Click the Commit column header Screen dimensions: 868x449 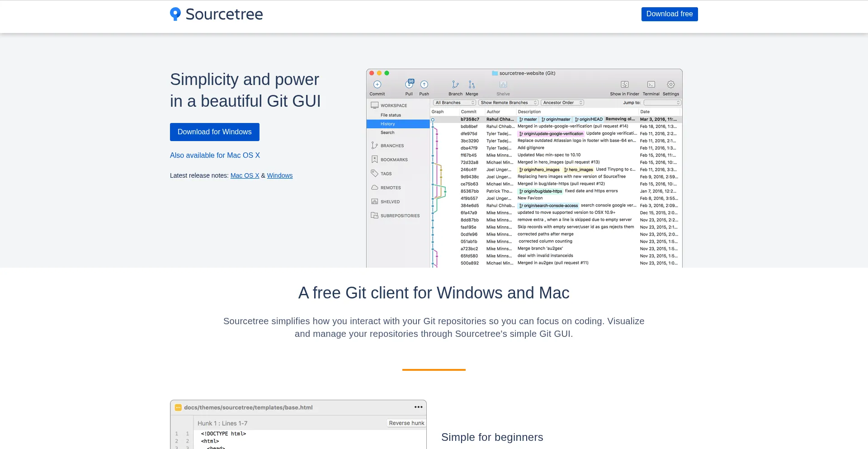pos(469,112)
